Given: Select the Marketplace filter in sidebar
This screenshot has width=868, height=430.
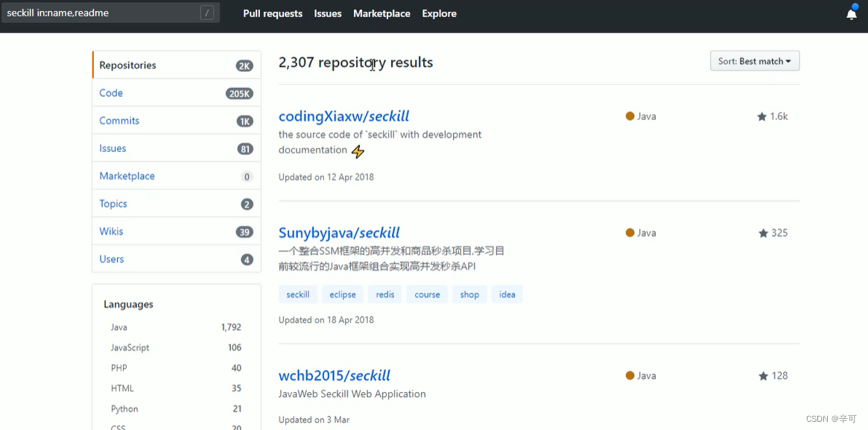Looking at the screenshot, I should click(177, 176).
